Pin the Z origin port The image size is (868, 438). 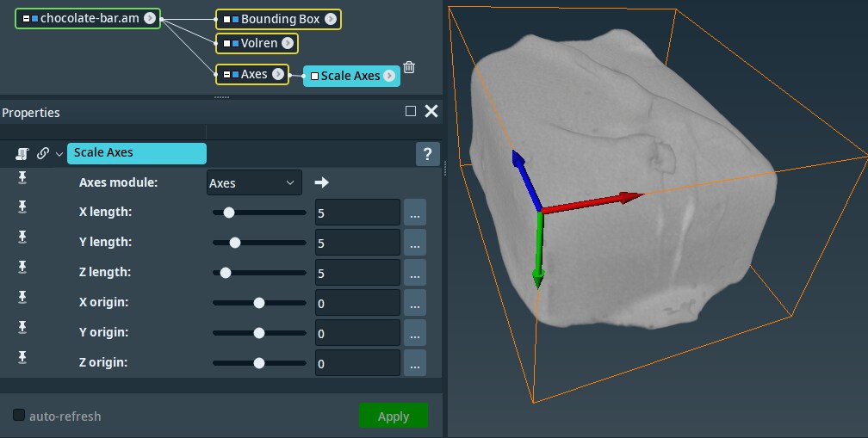23,357
